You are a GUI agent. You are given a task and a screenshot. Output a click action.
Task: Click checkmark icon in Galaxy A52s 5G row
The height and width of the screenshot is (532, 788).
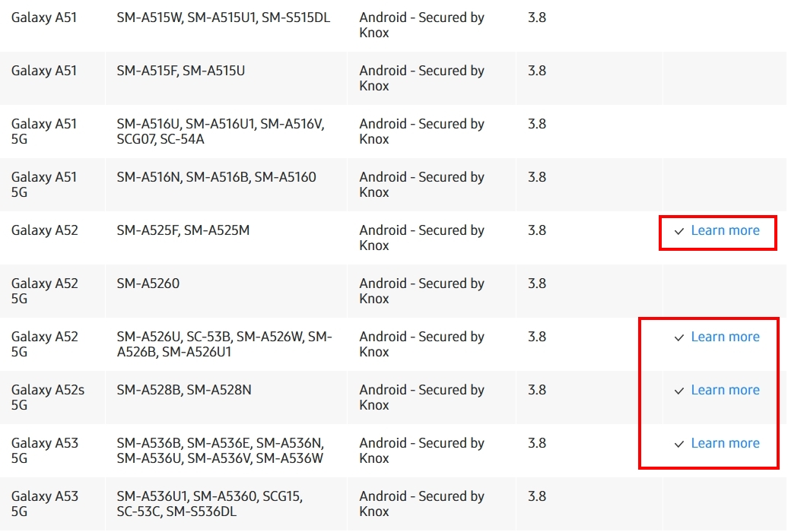coord(679,391)
